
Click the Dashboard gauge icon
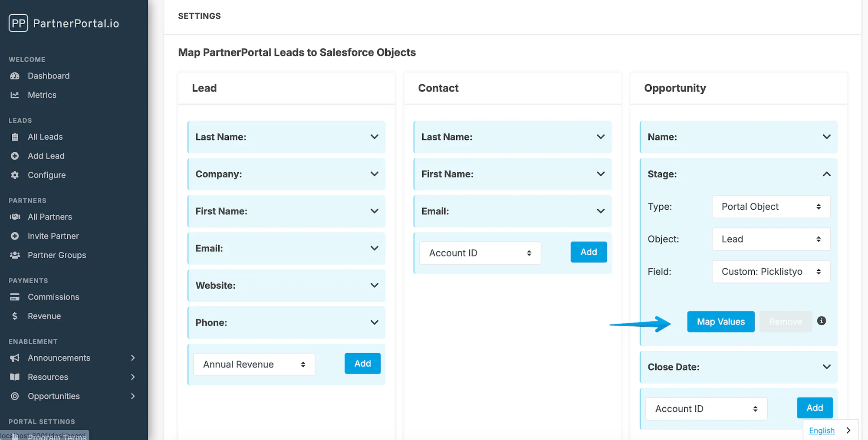pos(15,76)
